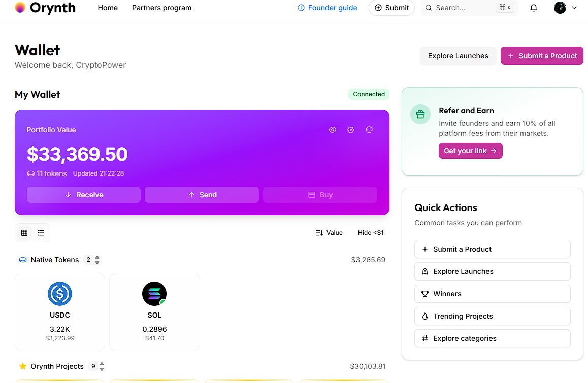Click the Native Tokens coin icon
This screenshot has width=588, height=383.
click(x=23, y=260)
